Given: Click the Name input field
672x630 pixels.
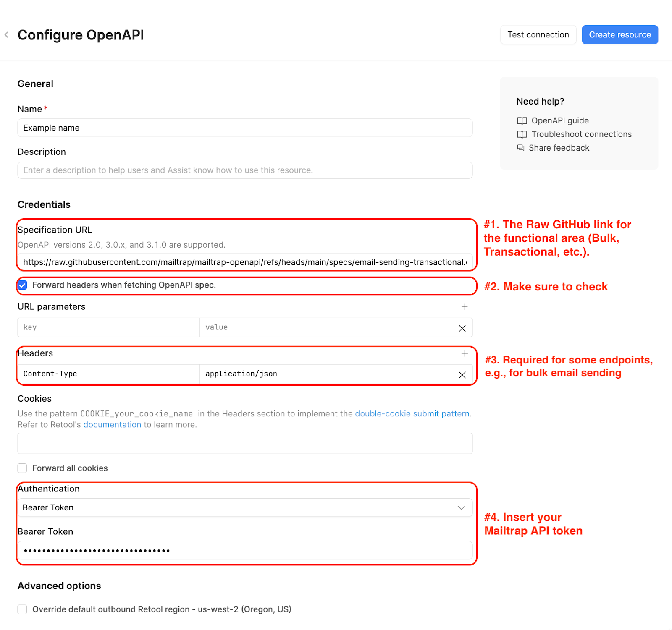Looking at the screenshot, I should (x=245, y=128).
